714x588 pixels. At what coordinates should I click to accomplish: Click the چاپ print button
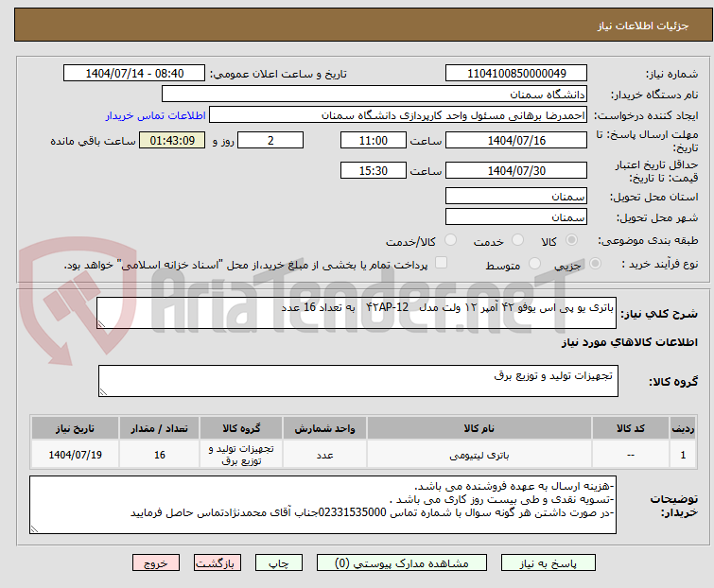point(278,563)
